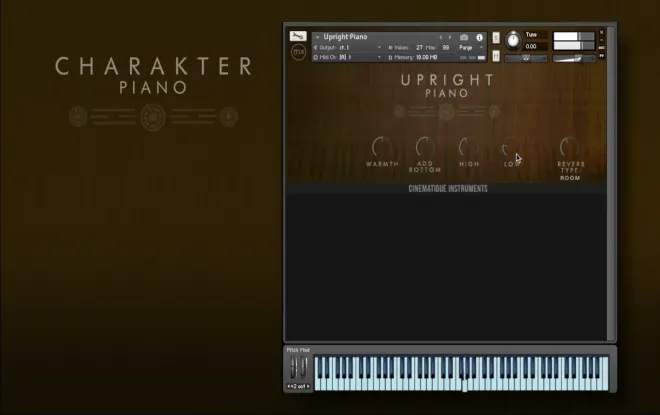This screenshot has height=415, width=660.
Task: Toggle the PV button on header edge
Action: click(x=602, y=56)
